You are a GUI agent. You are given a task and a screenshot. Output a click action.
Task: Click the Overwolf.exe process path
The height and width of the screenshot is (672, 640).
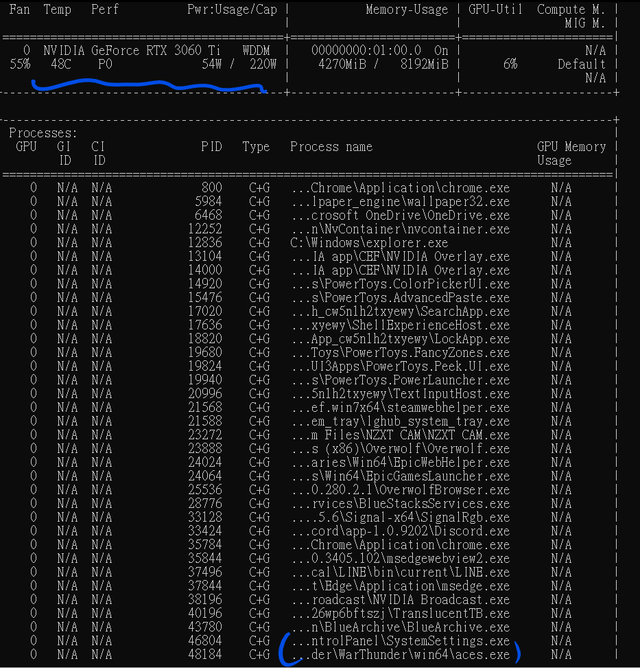click(401, 448)
